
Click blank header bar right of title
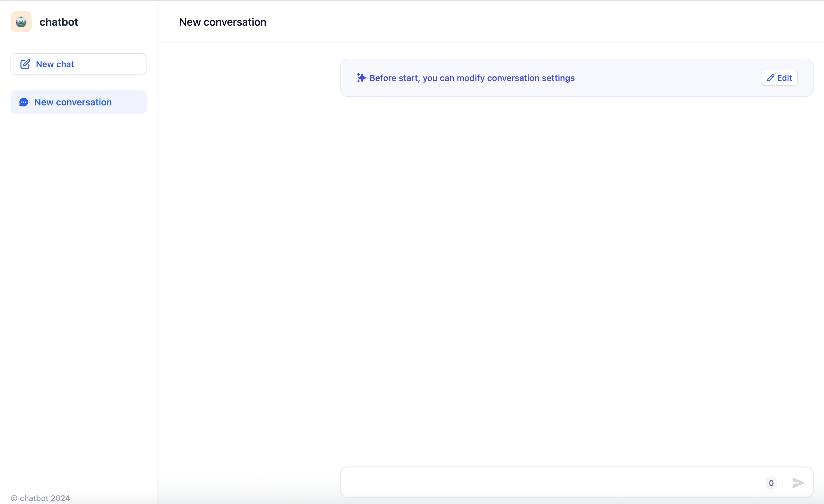click(535, 22)
